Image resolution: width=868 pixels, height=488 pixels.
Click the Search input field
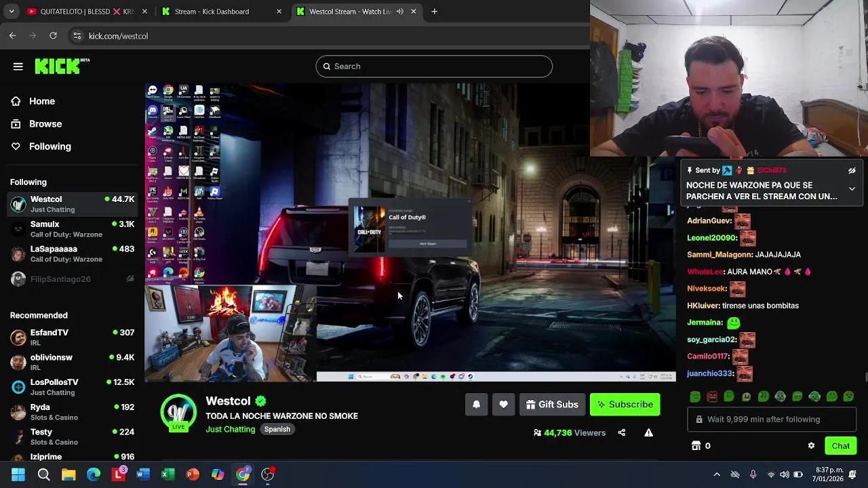[434, 66]
